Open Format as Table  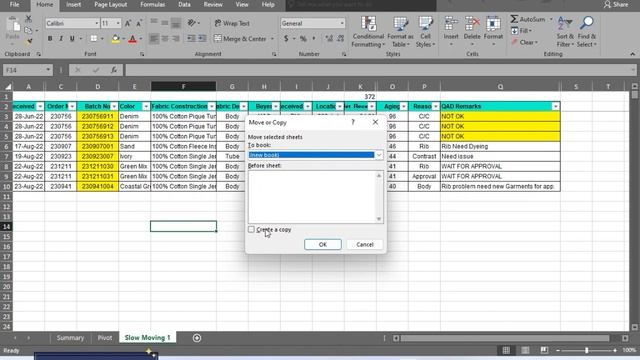(400, 32)
